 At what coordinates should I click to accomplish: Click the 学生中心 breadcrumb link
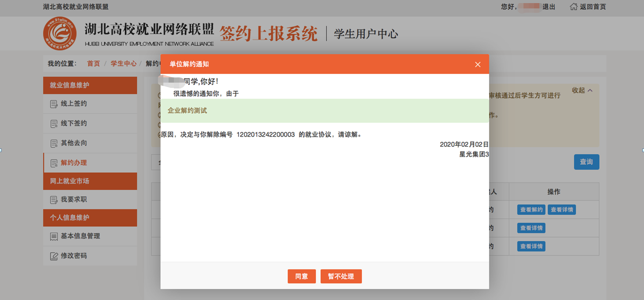click(x=124, y=64)
